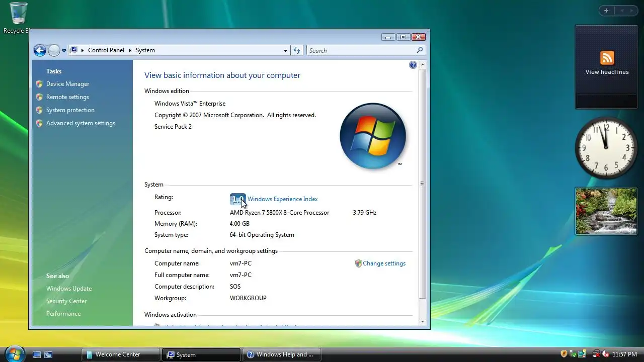Click the computer icon in the address bar
The width and height of the screenshot is (644, 362).
(x=74, y=50)
